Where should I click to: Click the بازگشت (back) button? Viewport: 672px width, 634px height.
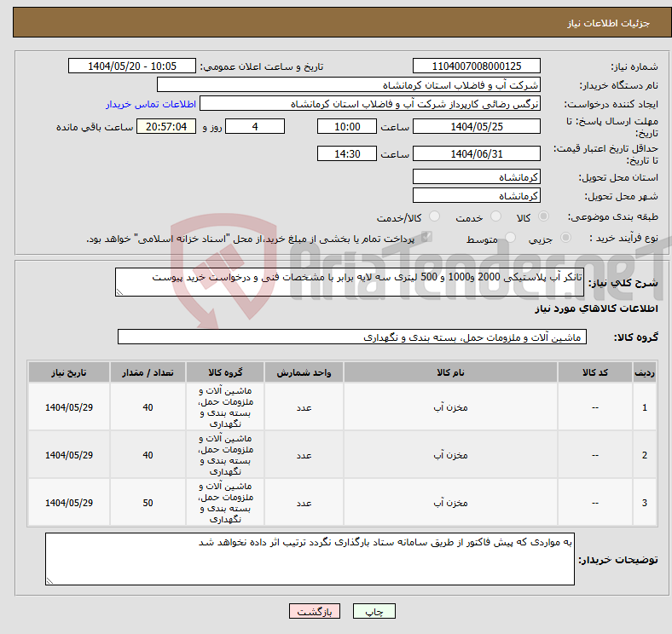tap(315, 611)
